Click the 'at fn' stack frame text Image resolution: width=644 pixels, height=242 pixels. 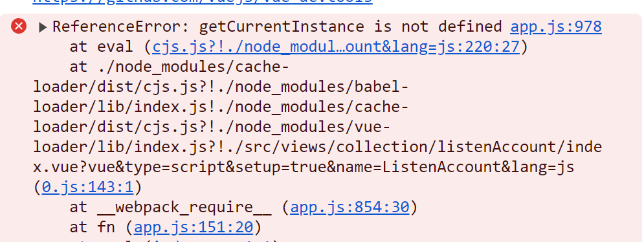92,227
